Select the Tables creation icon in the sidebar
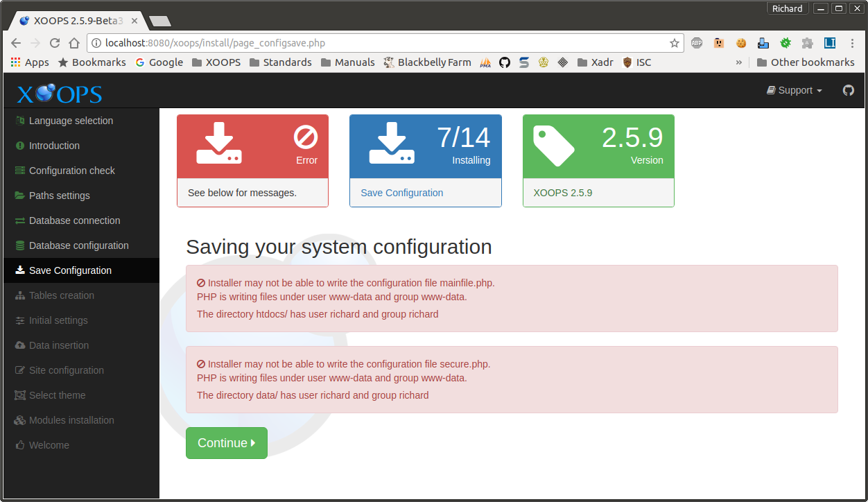The image size is (868, 502). click(19, 295)
